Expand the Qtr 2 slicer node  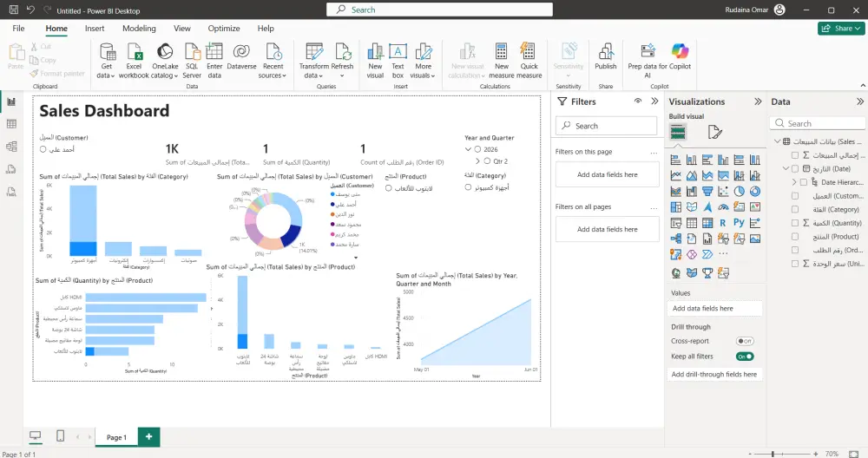point(477,161)
